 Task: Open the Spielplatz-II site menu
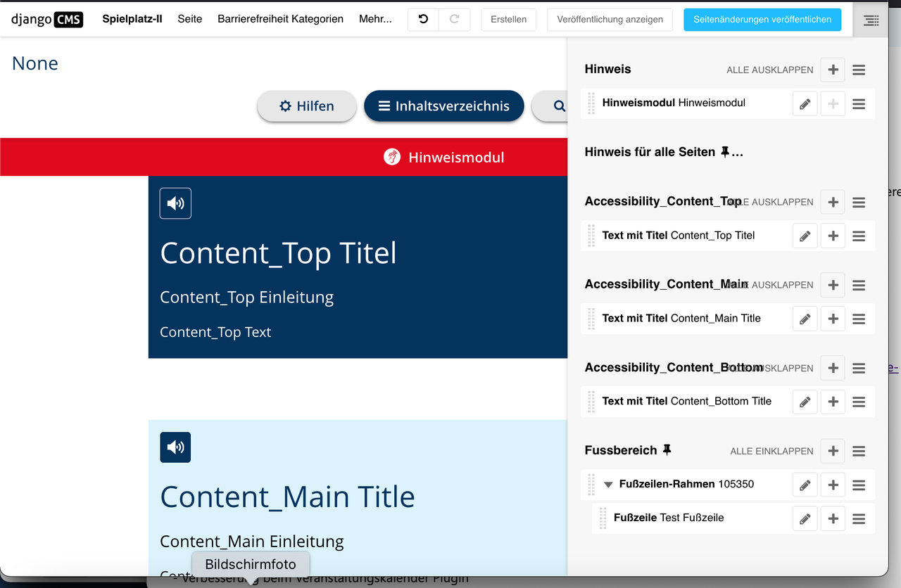132,19
